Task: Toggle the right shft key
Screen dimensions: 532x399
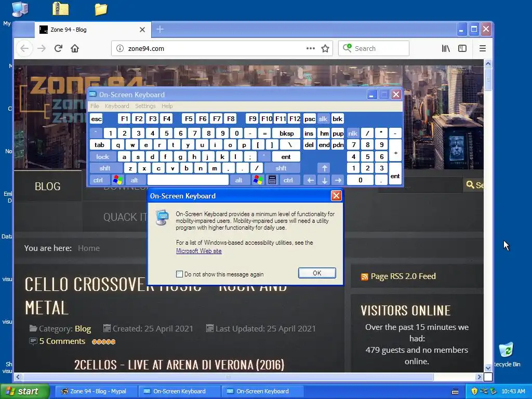Action: pos(281,168)
